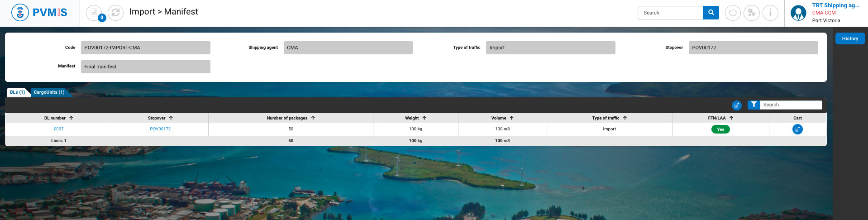Click the blue magnifier search button
The width and height of the screenshot is (868, 220).
pos(711,13)
